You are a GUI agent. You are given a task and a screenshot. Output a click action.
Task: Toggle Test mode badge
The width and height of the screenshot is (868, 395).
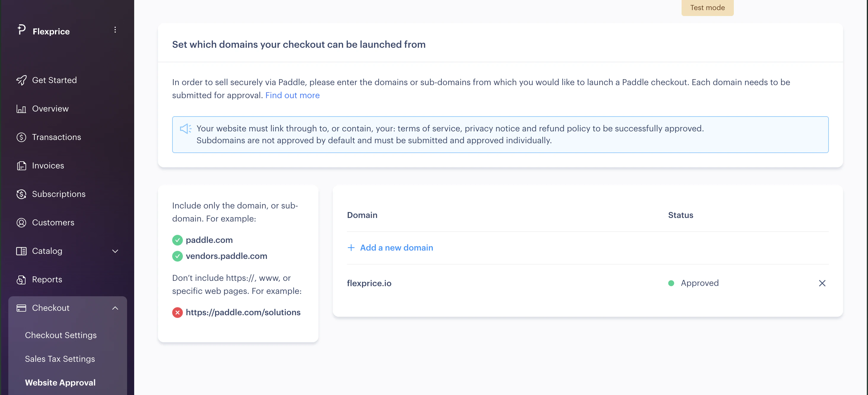(707, 7)
